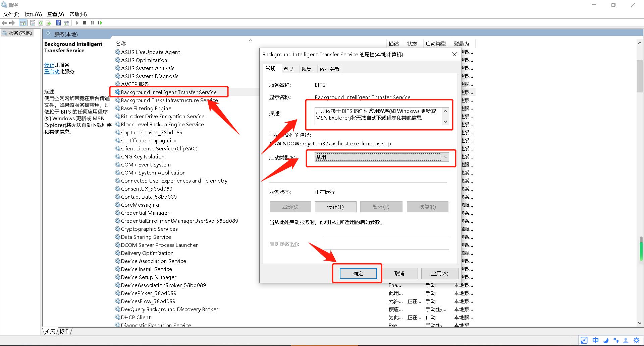
Task: Toggle the moon night-mode IME icon
Action: [x=606, y=340]
